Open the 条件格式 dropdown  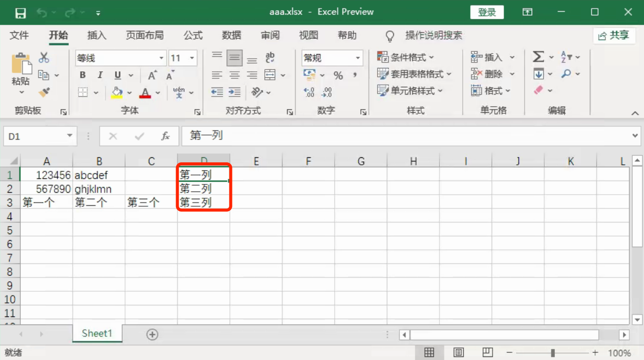coord(406,58)
